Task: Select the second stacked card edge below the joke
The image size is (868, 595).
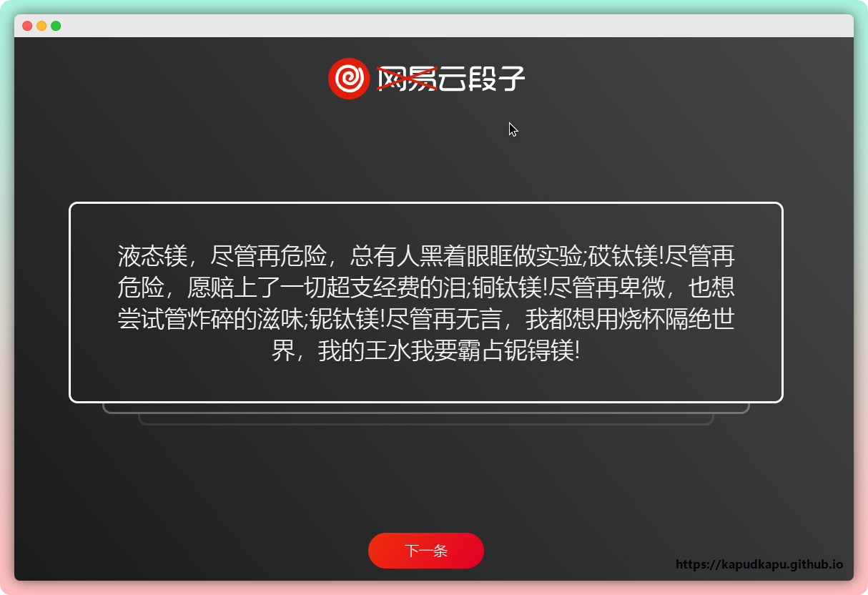Action: pyautogui.click(x=426, y=411)
